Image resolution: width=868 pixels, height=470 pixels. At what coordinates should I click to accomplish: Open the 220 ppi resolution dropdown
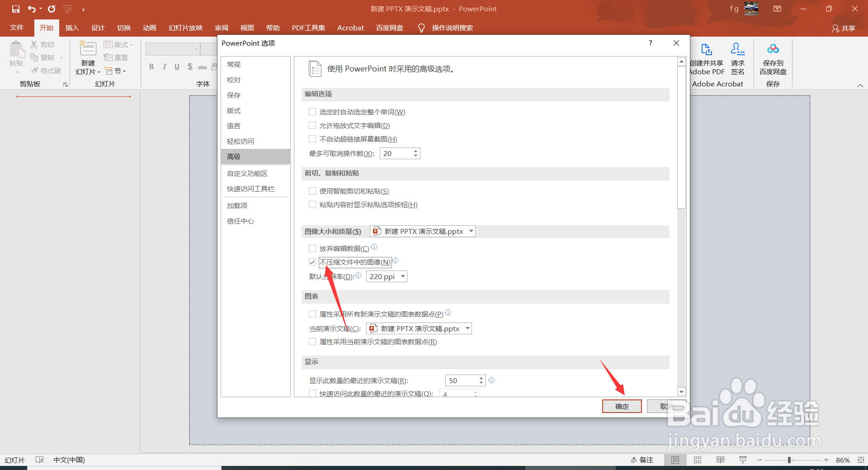tap(387, 276)
